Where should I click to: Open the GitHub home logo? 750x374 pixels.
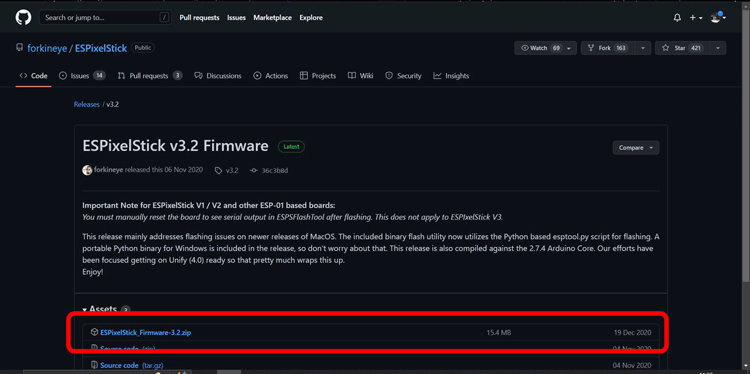(x=23, y=18)
